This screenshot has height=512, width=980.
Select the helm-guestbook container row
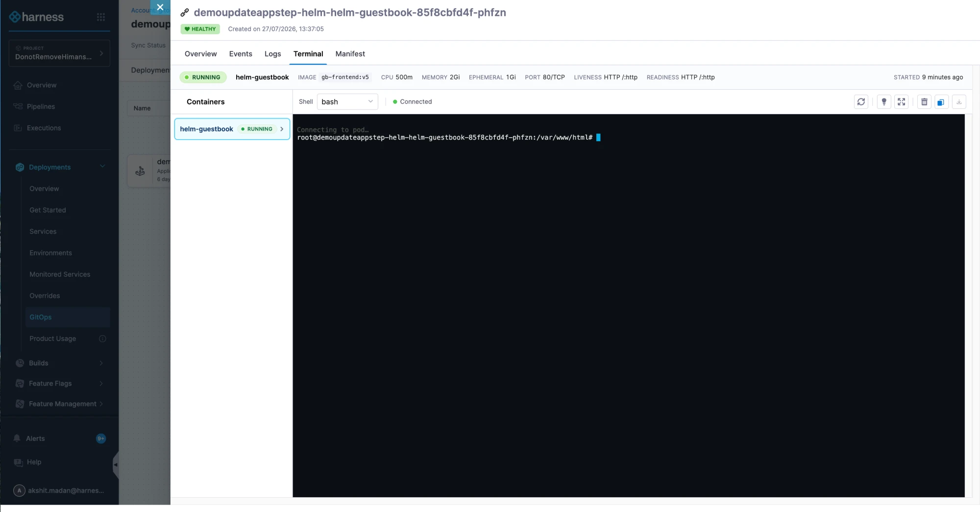pos(232,129)
